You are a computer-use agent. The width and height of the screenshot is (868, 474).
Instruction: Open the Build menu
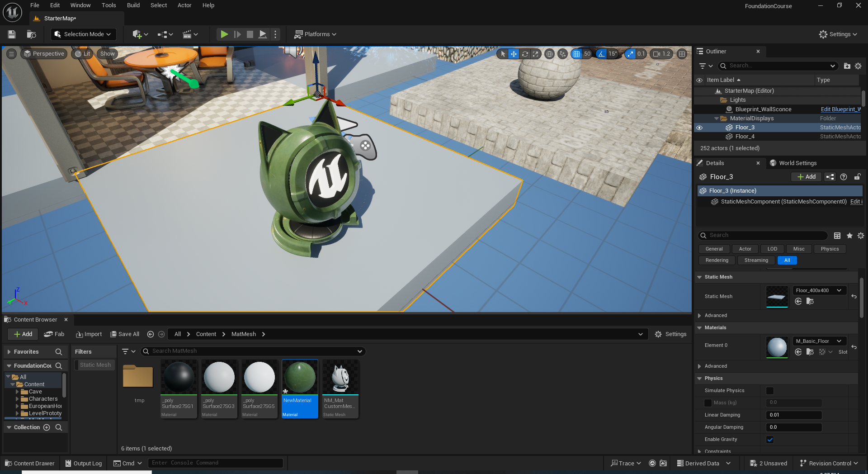(x=133, y=5)
